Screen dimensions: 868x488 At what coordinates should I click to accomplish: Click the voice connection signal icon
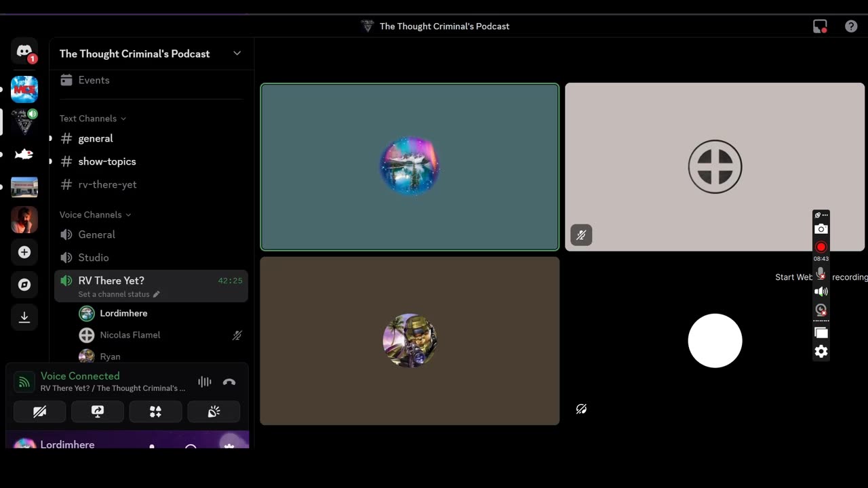coord(24,382)
